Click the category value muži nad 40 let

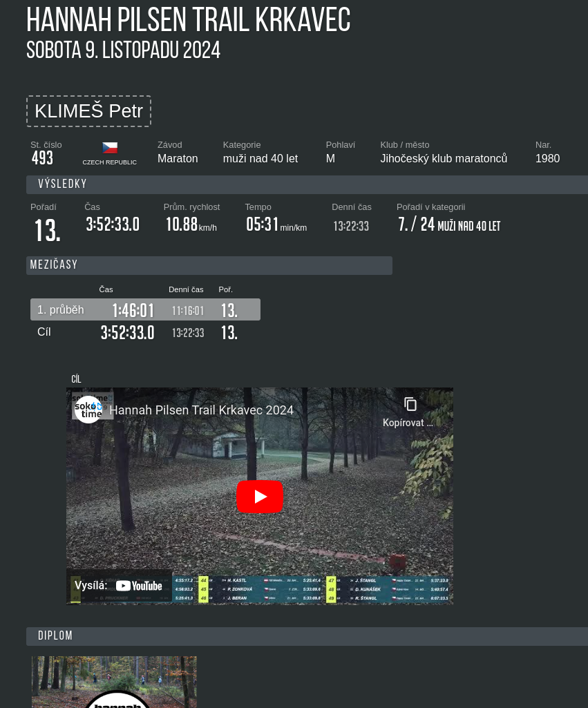(x=260, y=158)
